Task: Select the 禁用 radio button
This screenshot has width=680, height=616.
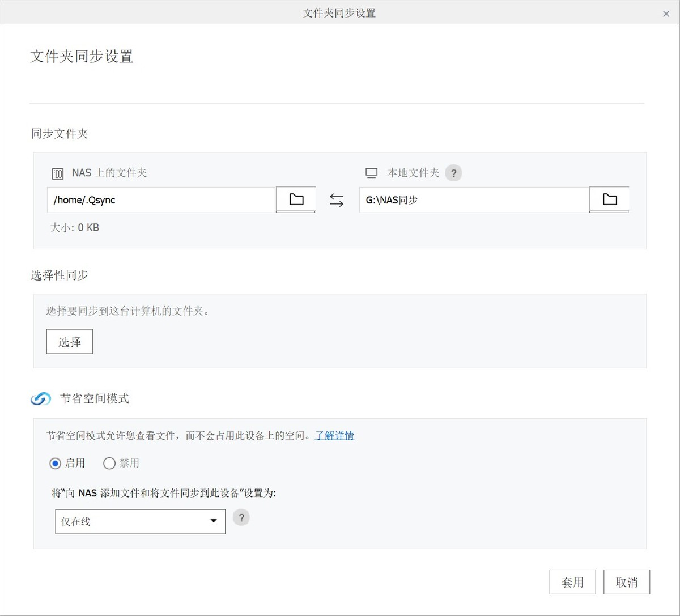Action: coord(109,464)
